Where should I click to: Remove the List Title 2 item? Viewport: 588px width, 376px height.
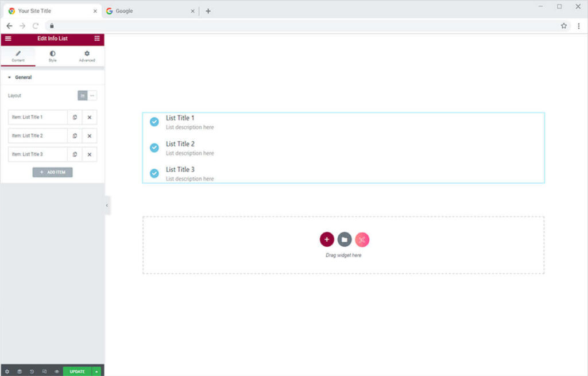90,136
